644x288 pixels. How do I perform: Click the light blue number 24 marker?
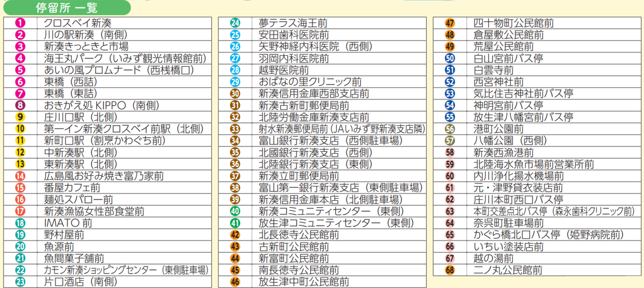coord(235,23)
